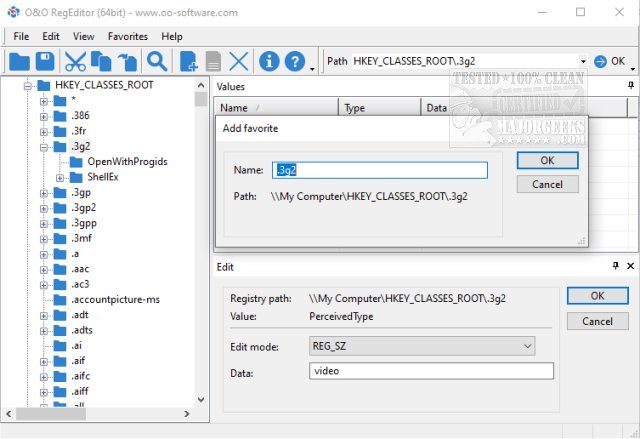The image size is (640, 439).
Task: Click the .3g2 folder icon in tree
Action: (x=60, y=146)
